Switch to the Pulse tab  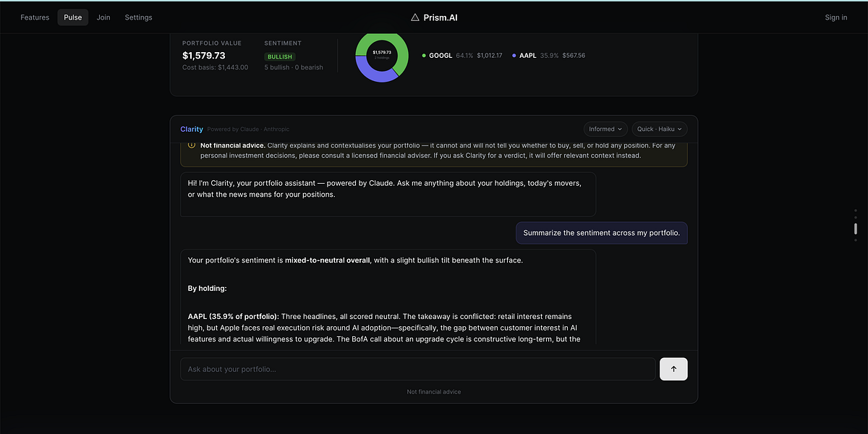click(73, 17)
